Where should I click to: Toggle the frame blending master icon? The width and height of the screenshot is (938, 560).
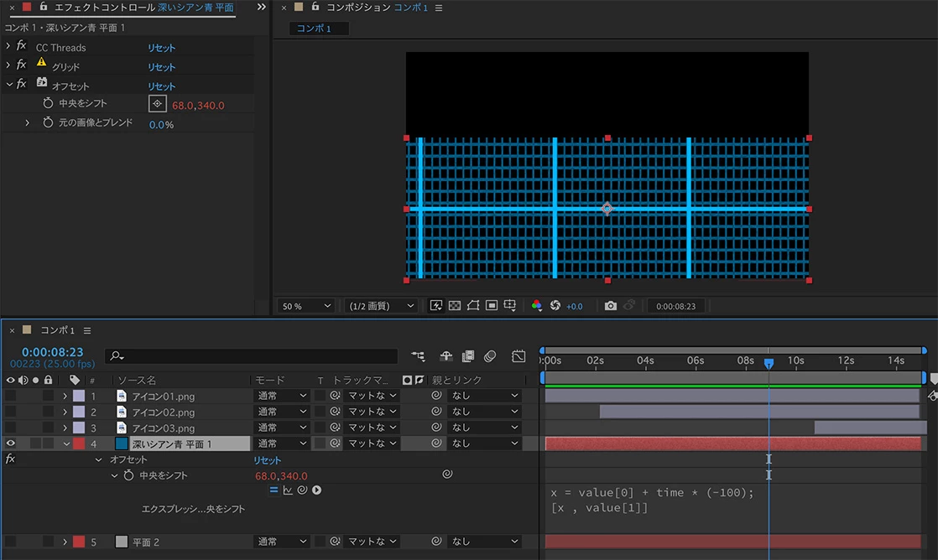tap(468, 356)
